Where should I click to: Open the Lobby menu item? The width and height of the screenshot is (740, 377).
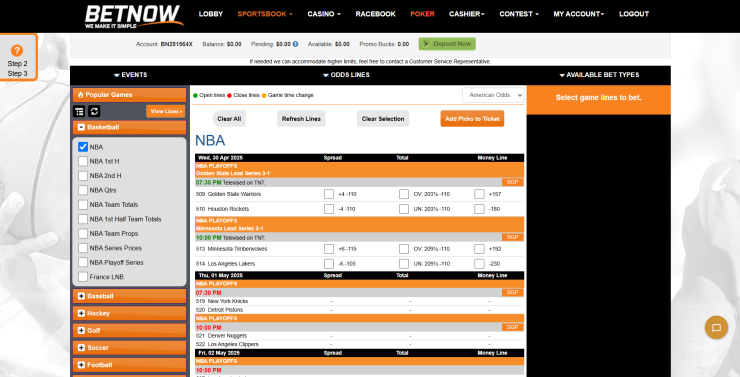pyautogui.click(x=210, y=14)
